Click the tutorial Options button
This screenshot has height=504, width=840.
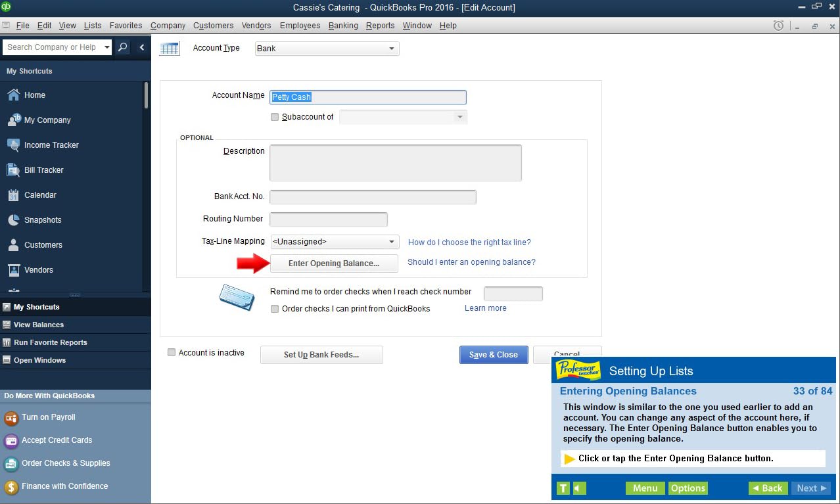[688, 488]
